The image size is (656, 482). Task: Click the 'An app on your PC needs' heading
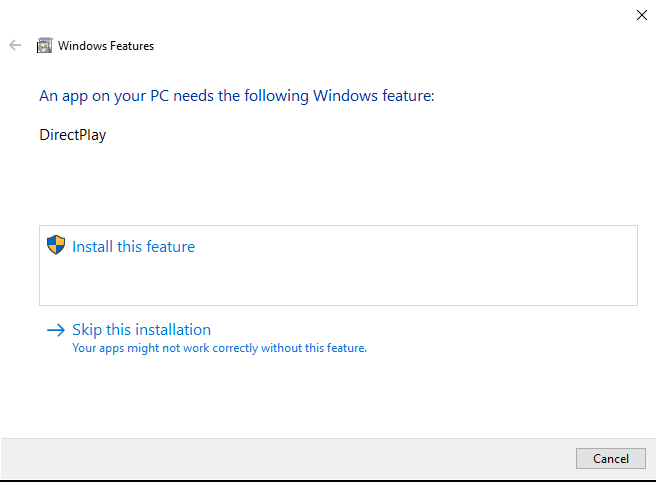click(x=150, y=96)
